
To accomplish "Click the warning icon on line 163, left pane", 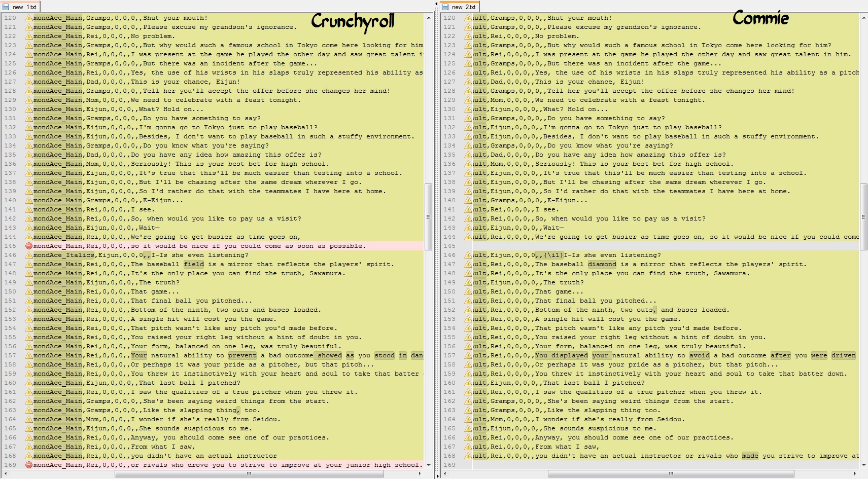I will 29,410.
